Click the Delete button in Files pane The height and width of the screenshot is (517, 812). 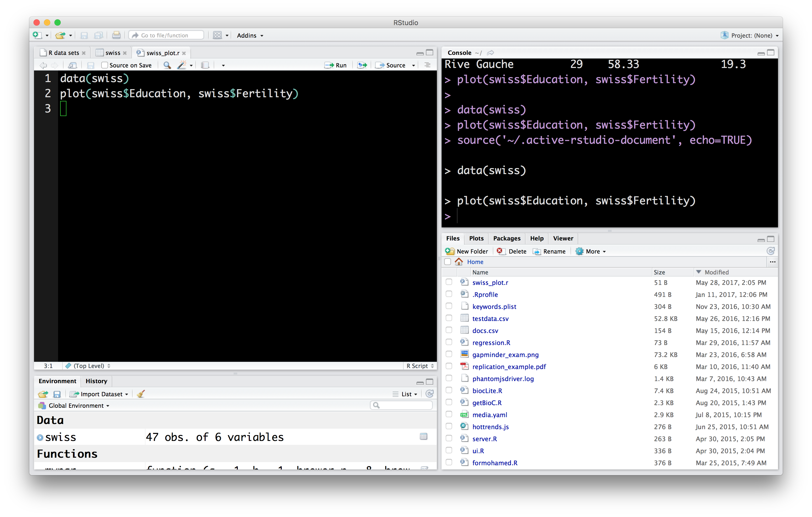coord(511,251)
